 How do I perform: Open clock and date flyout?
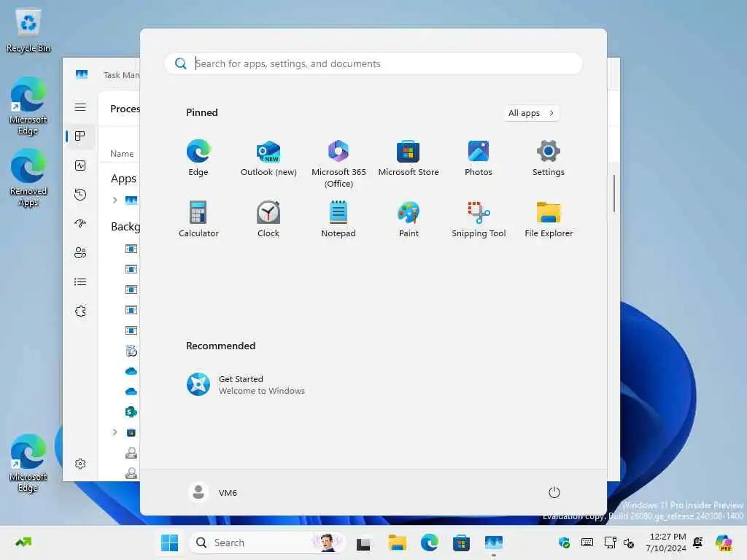pos(665,542)
